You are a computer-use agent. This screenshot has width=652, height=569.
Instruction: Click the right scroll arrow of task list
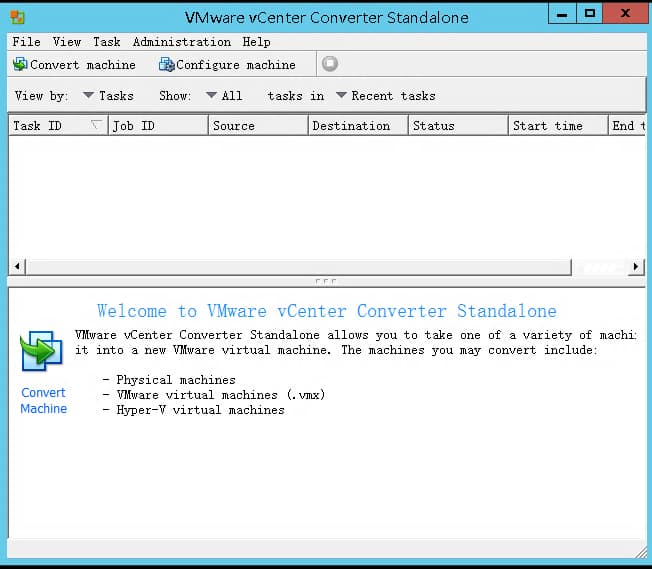[636, 266]
